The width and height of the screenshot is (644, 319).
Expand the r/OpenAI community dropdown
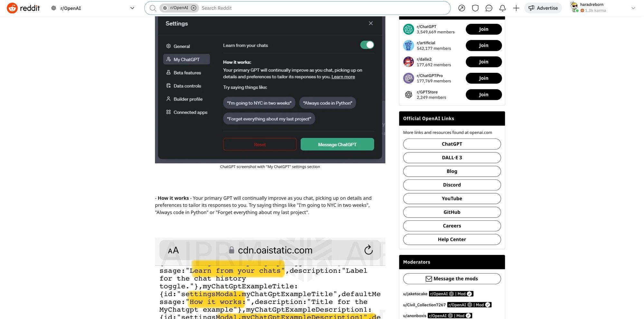point(132,8)
